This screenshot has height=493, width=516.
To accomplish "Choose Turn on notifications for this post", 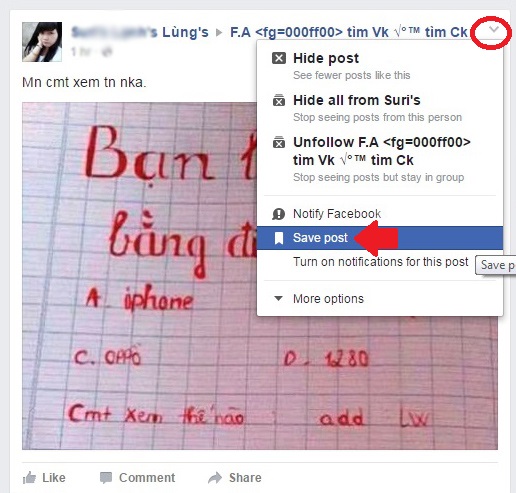I will (380, 262).
